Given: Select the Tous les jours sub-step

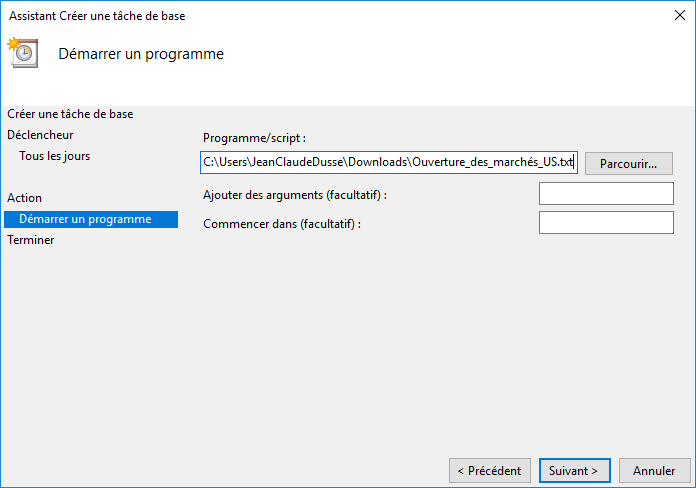Looking at the screenshot, I should coord(55,156).
